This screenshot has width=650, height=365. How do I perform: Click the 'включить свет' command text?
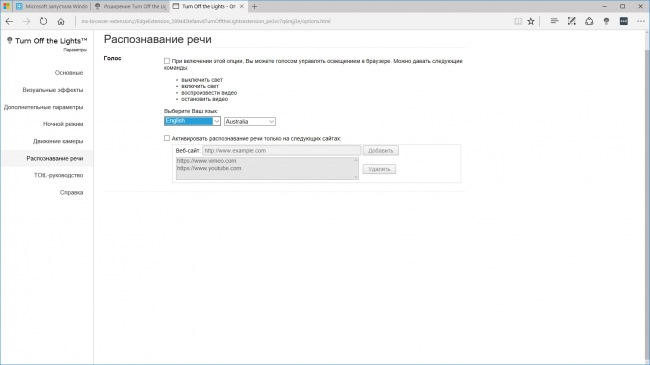[200, 86]
